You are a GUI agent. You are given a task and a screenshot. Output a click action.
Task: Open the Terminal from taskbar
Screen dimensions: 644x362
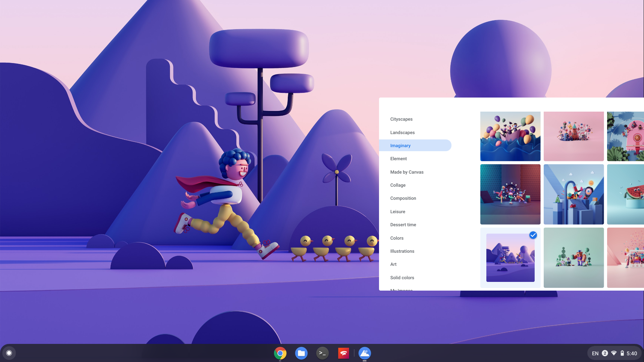coord(322,353)
